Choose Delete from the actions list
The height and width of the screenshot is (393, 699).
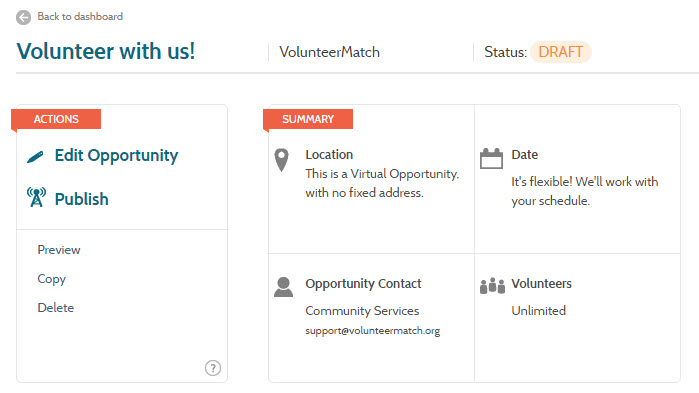click(x=56, y=307)
